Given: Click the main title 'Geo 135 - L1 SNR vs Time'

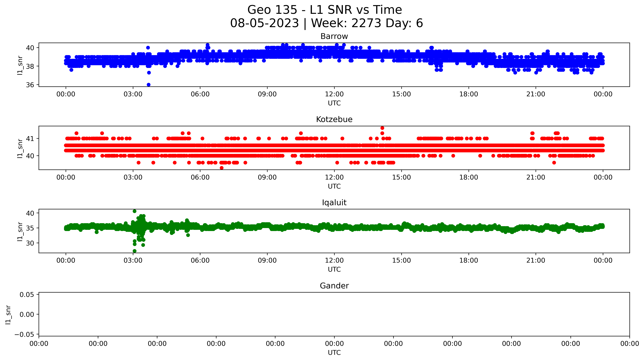Looking at the screenshot, I should pos(325,10).
